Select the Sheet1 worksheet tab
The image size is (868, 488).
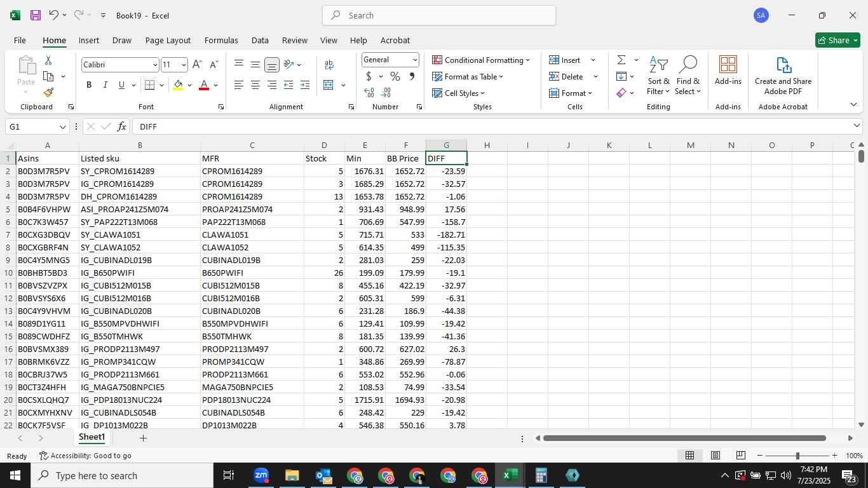coord(92,437)
